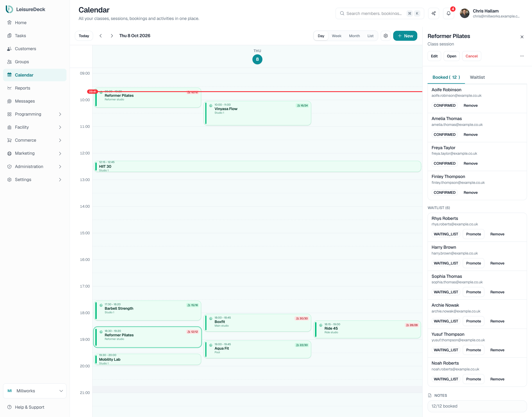This screenshot has height=417, width=532.
Task: Open Groups in the sidebar
Action: click(35, 62)
